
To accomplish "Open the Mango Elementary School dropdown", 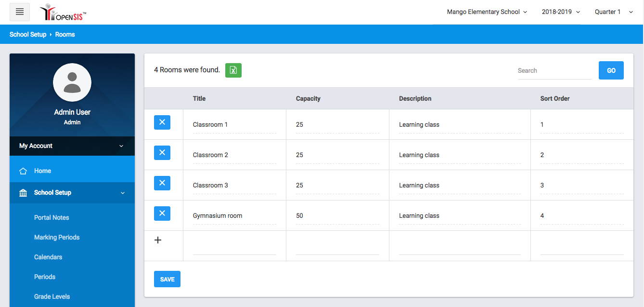I will pos(487,12).
